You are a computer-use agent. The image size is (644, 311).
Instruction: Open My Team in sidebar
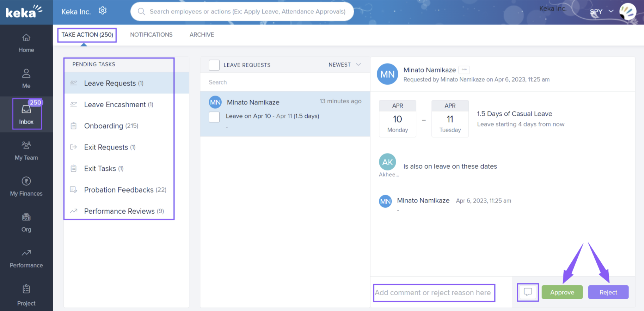26,151
